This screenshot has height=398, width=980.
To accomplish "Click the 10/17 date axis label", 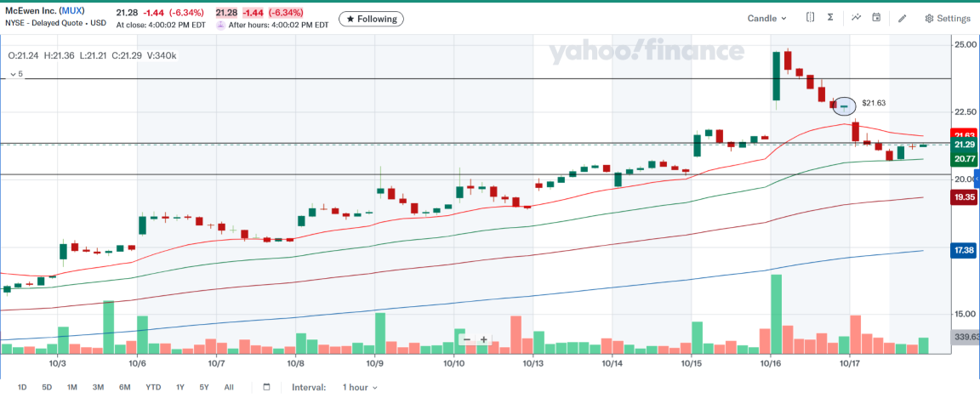I will point(849,362).
